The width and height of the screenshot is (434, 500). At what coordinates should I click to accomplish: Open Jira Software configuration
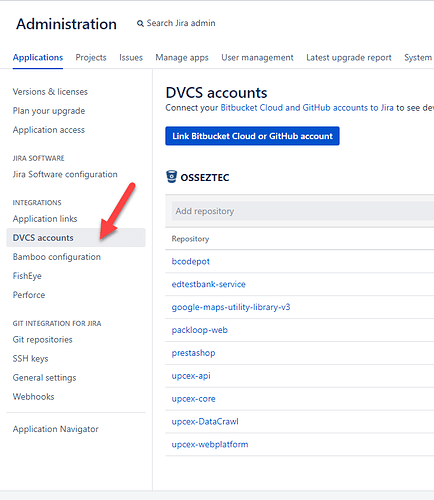point(65,174)
